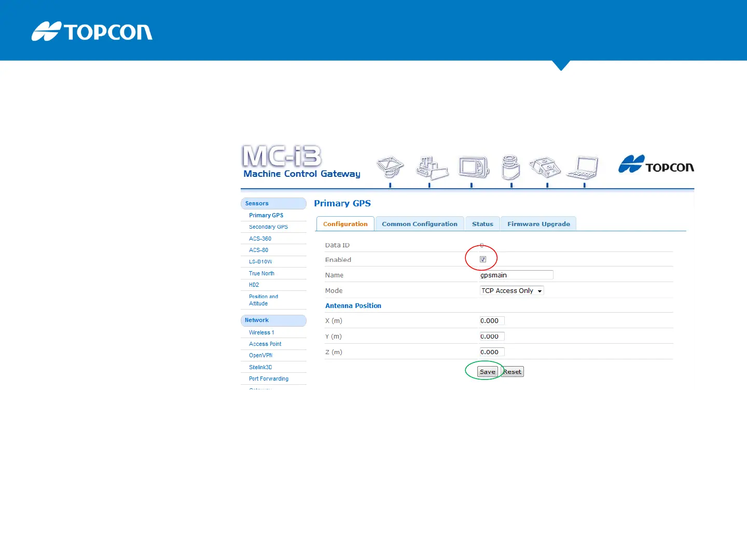Select OpenVPN in the Network list
The height and width of the screenshot is (560, 747).
pos(260,356)
